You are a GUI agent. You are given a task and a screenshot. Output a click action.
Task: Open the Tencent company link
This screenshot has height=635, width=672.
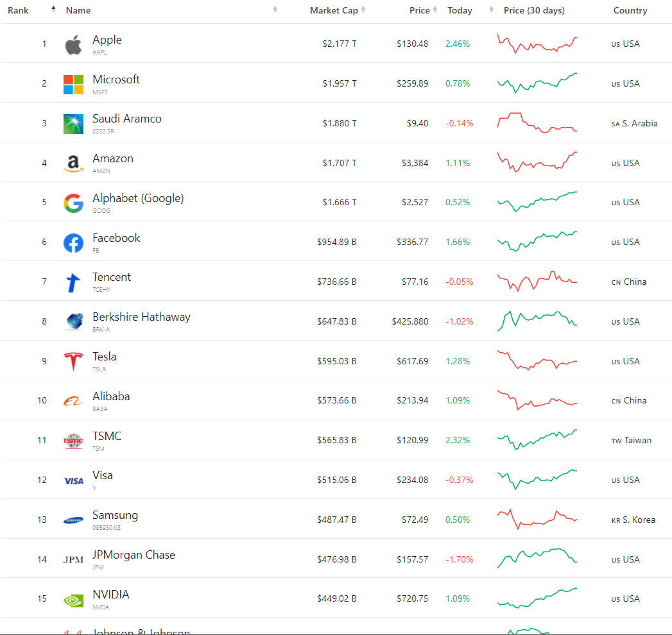click(x=112, y=277)
